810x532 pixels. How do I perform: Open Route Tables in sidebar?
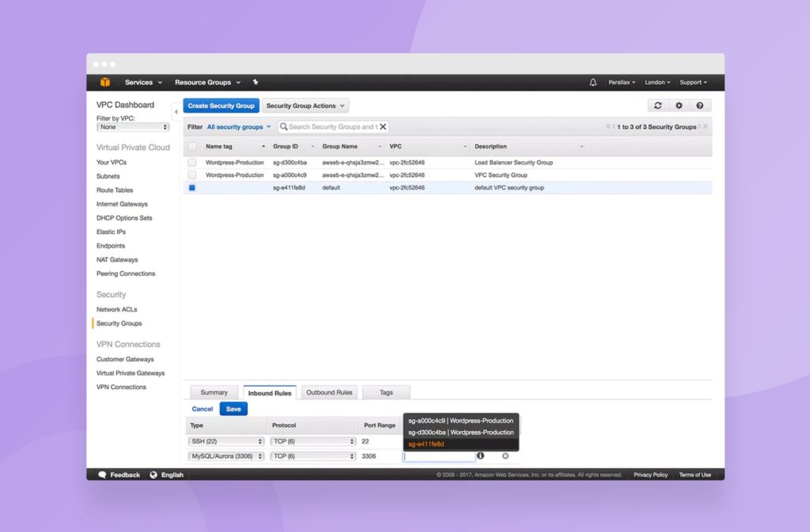(115, 190)
